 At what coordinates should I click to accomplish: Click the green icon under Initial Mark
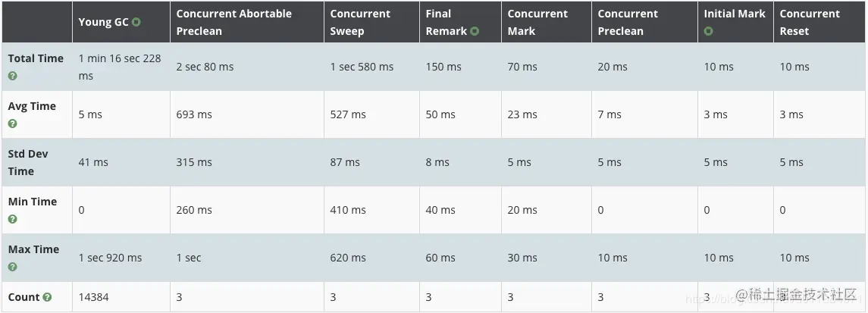708,31
